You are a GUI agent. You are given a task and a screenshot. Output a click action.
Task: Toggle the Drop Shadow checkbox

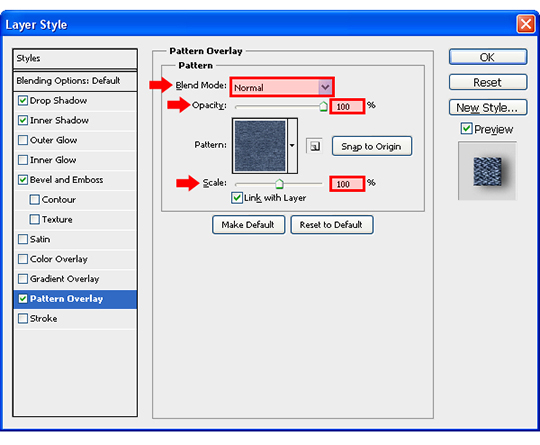[x=23, y=101]
